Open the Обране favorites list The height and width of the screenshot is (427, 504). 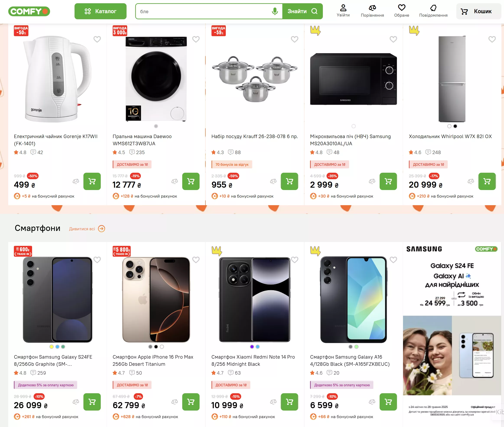pyautogui.click(x=402, y=11)
